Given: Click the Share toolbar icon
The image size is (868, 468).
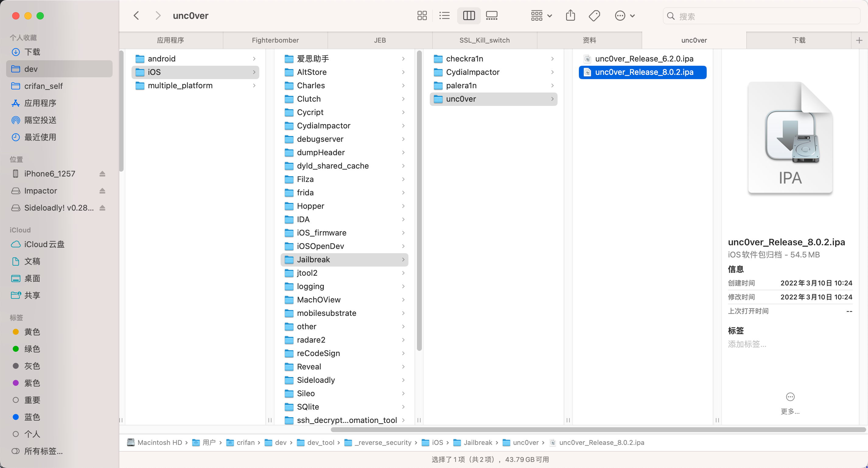Looking at the screenshot, I should click(x=570, y=16).
